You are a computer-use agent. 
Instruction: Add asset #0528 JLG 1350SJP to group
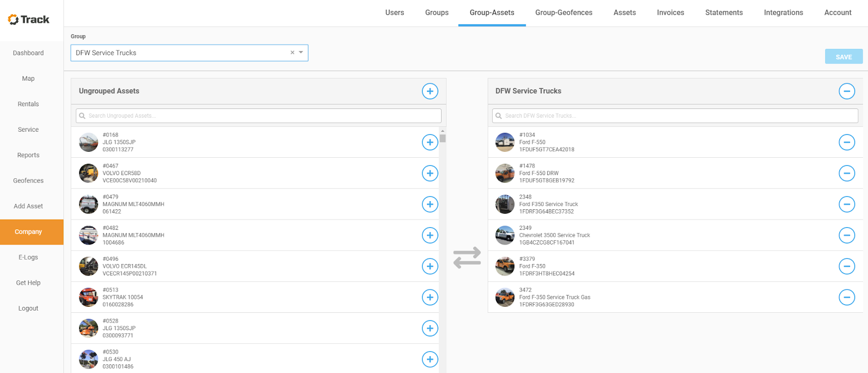pyautogui.click(x=430, y=328)
